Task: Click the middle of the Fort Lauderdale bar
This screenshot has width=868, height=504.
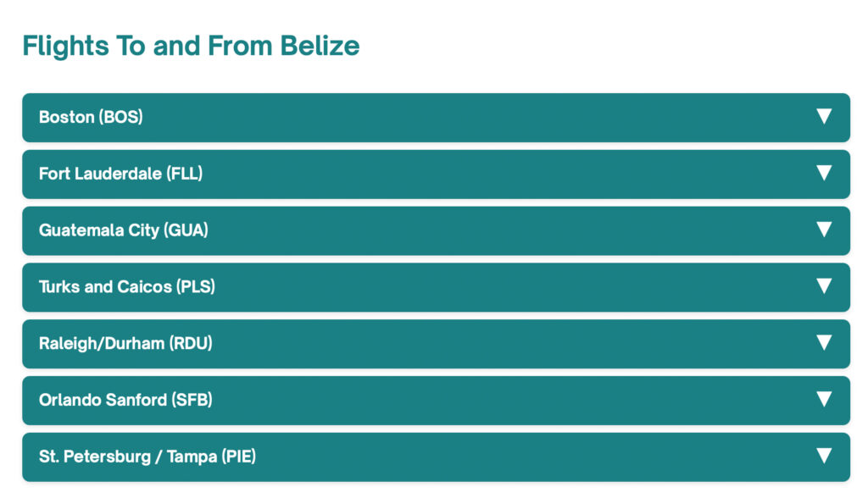Action: (437, 174)
